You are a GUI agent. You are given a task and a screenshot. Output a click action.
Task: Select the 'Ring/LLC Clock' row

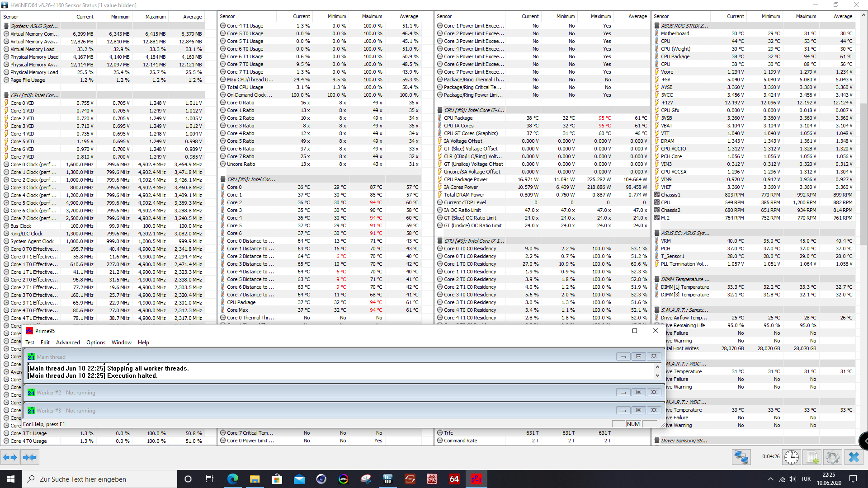(x=104, y=234)
